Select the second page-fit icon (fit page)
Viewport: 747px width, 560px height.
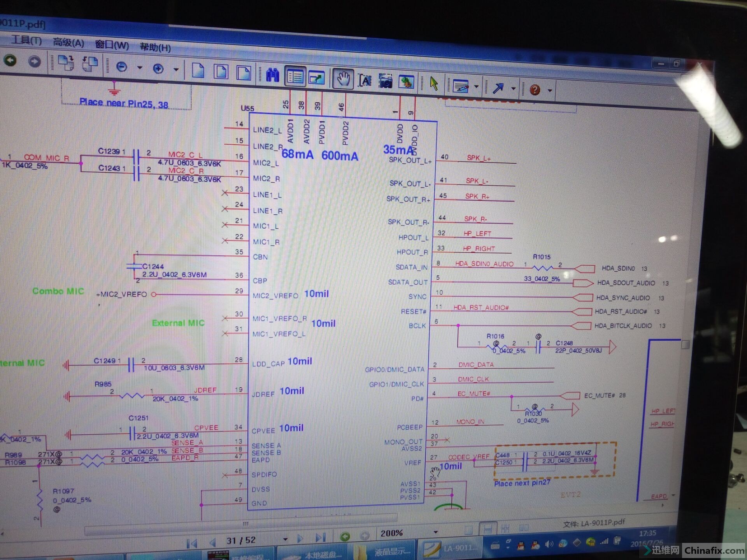(221, 72)
